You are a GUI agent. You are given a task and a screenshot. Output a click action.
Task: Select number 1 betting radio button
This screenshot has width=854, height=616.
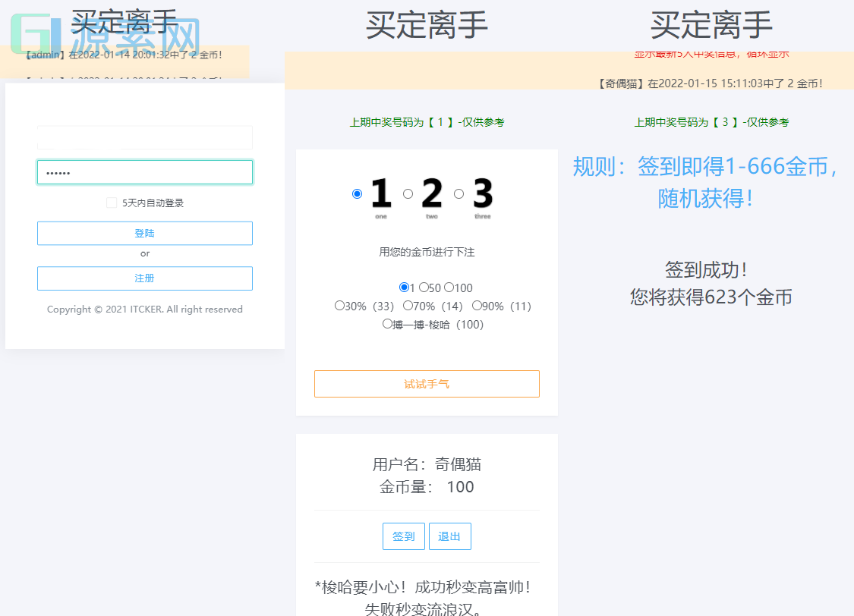click(357, 193)
